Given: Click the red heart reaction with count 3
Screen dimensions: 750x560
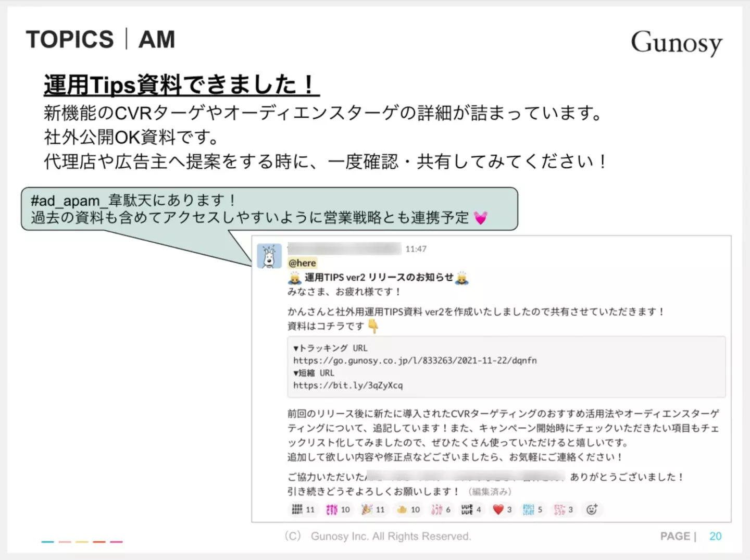Looking at the screenshot, I should (x=502, y=509).
